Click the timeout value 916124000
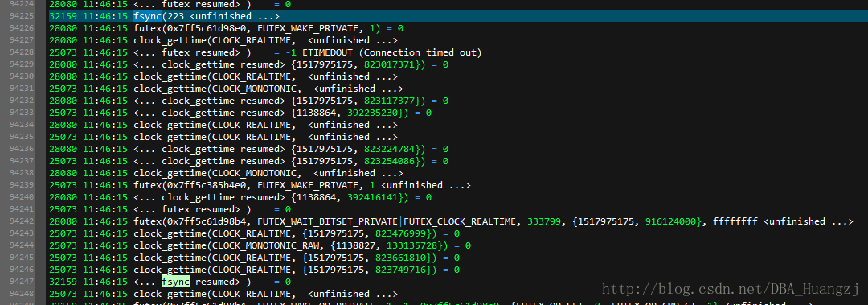This screenshot has width=868, height=305. (x=671, y=222)
